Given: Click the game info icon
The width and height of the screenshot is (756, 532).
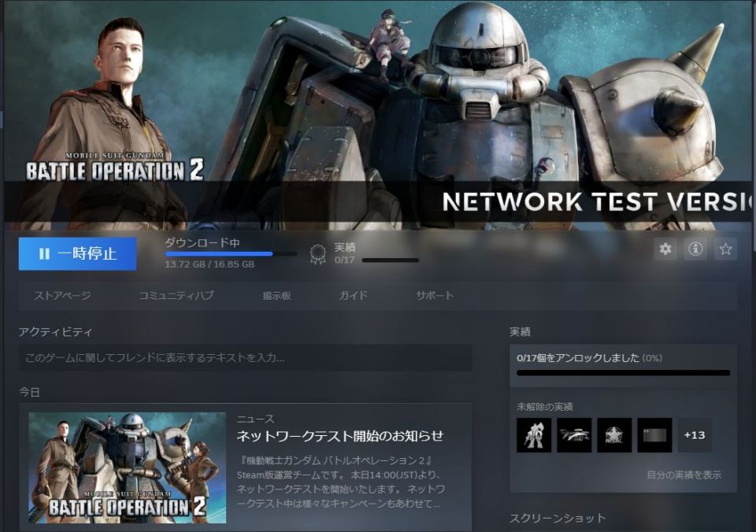Looking at the screenshot, I should [x=695, y=249].
